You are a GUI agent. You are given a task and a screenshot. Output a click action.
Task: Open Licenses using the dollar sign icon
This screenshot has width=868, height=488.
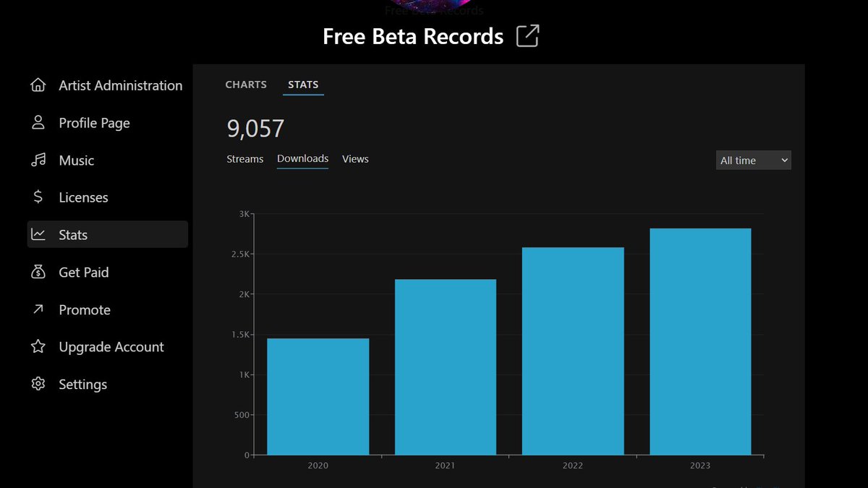38,197
